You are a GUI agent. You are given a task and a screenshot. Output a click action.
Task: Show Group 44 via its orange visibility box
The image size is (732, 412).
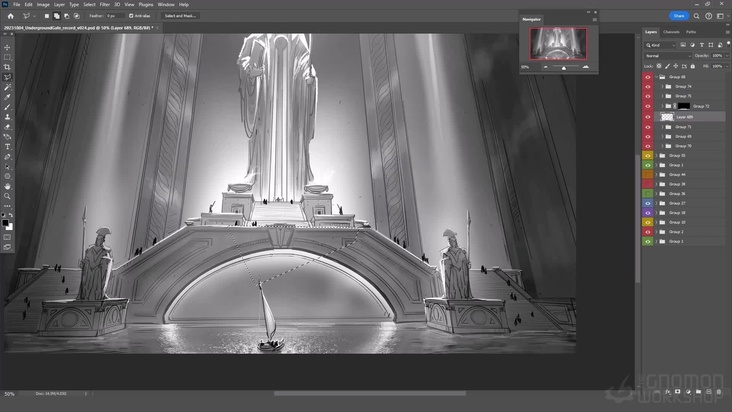point(648,175)
